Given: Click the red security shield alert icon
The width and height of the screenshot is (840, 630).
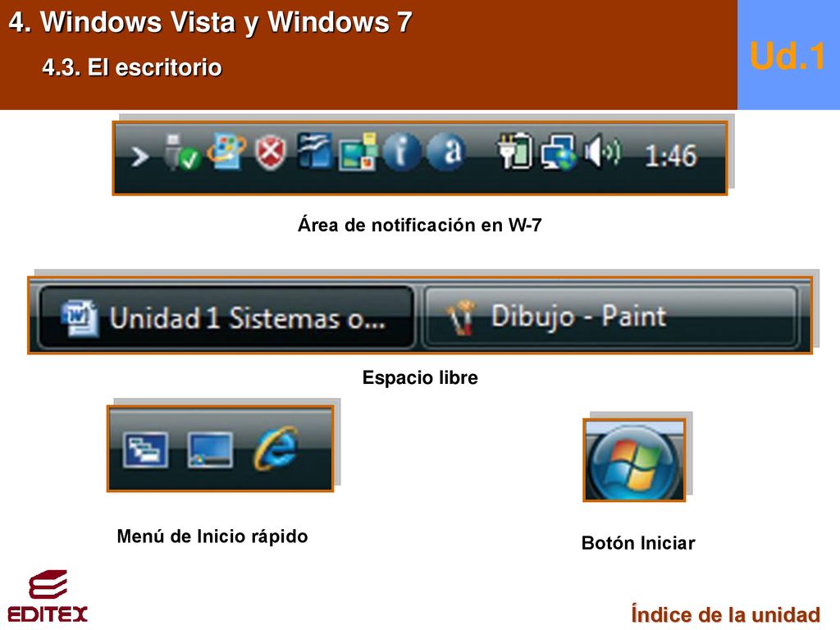Looking at the screenshot, I should 270,153.
